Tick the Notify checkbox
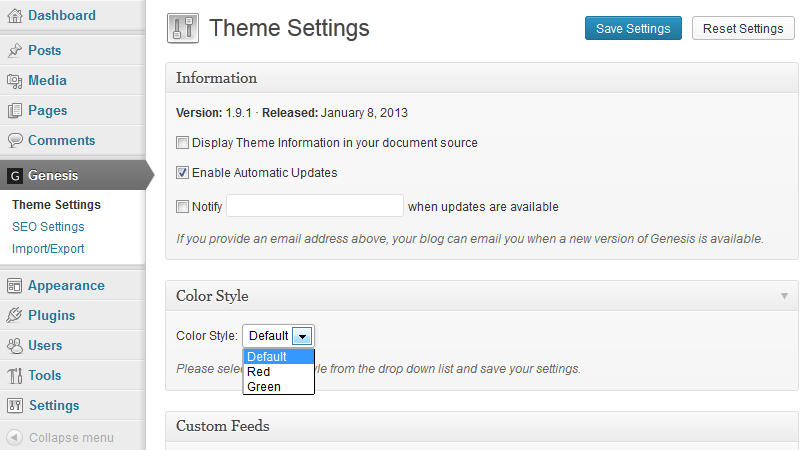 tap(182, 207)
